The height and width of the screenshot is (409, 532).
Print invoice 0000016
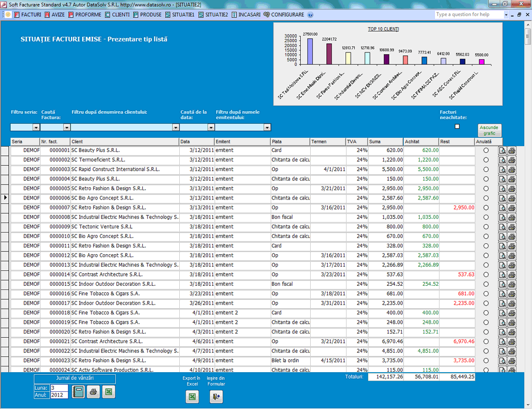512,294
